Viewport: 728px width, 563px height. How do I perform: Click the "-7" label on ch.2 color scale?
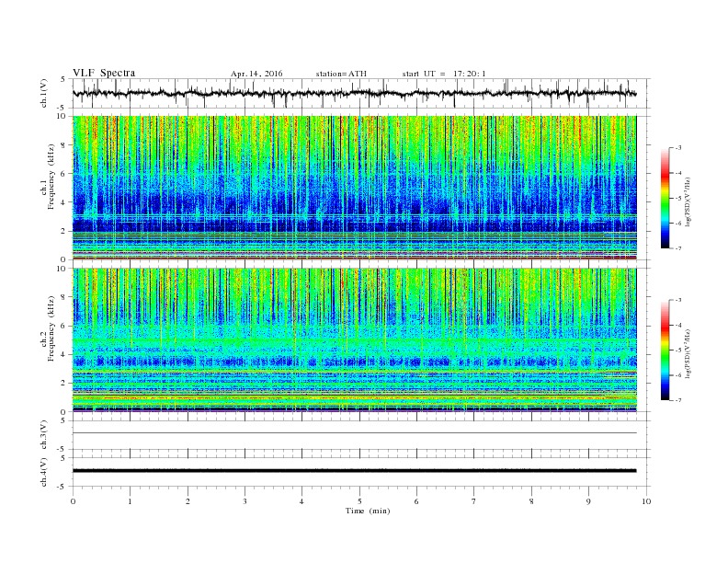coord(678,400)
